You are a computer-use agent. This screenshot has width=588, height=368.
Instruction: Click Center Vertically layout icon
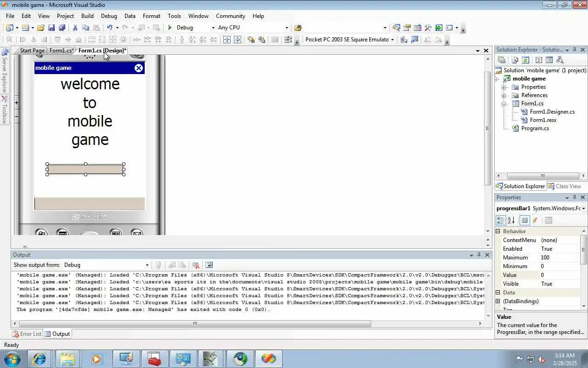coord(237,40)
